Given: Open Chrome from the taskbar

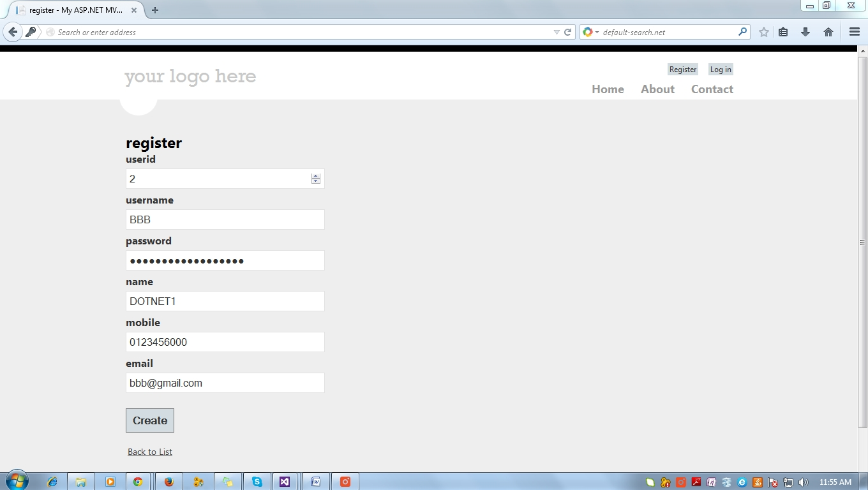Looking at the screenshot, I should click(x=138, y=482).
